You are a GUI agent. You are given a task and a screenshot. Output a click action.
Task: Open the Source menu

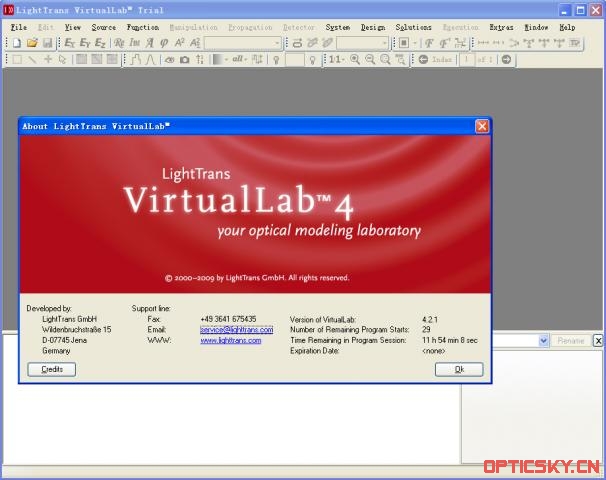click(104, 27)
